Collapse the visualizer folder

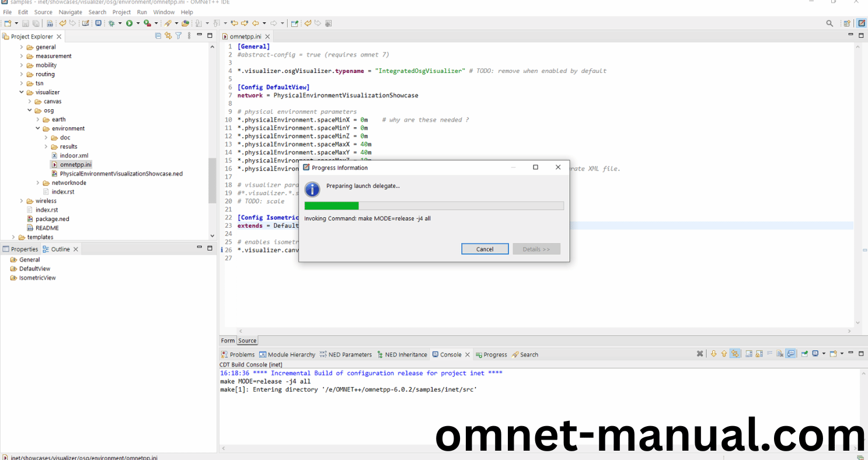(x=22, y=92)
